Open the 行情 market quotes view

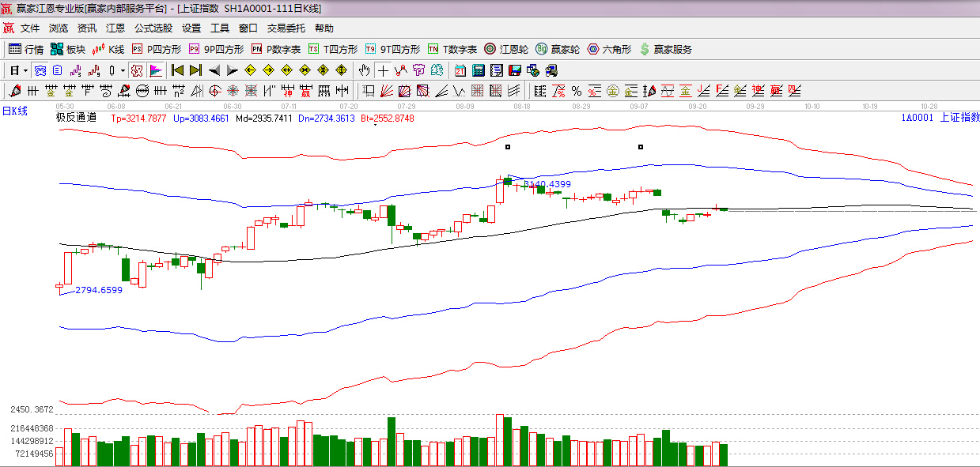pos(25,49)
